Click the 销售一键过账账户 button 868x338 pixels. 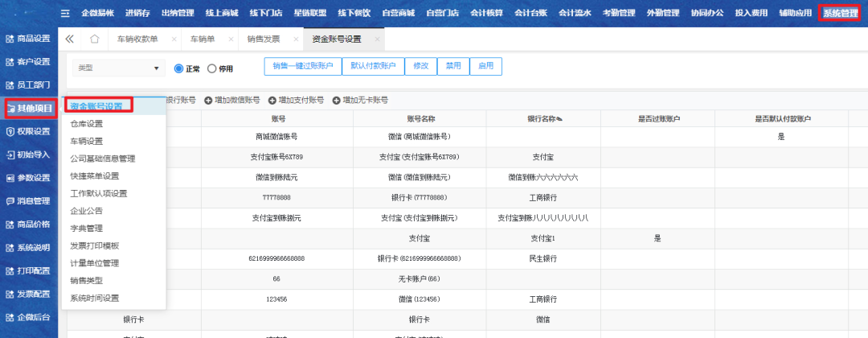point(302,67)
